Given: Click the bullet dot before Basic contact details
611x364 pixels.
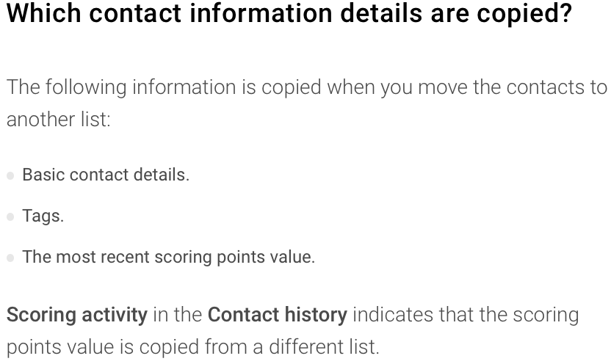Looking at the screenshot, I should (10, 175).
